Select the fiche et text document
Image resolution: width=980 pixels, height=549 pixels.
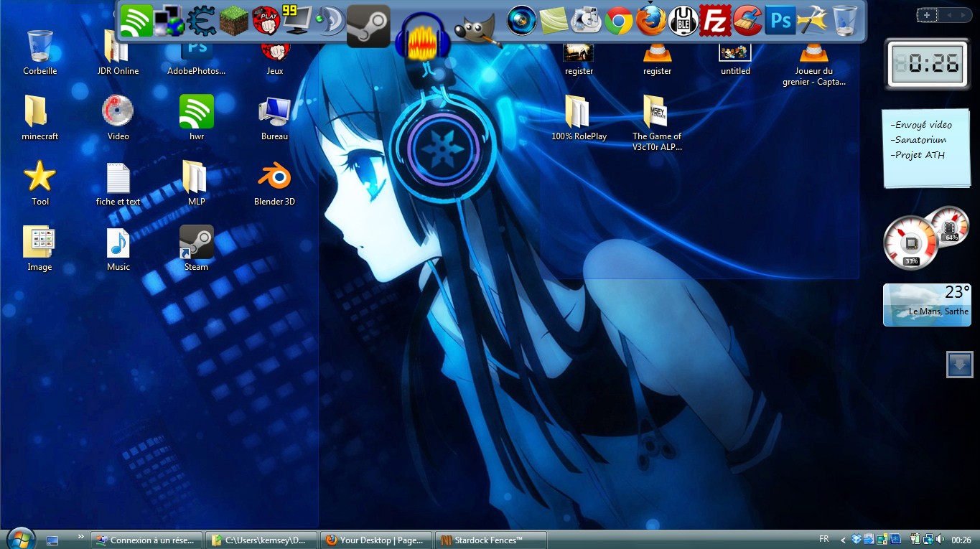[x=118, y=184]
